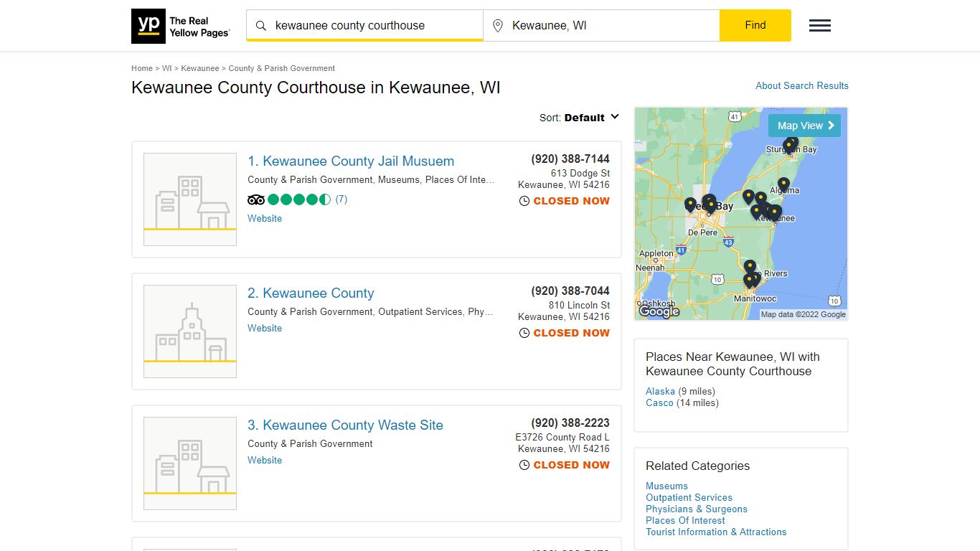This screenshot has width=980, height=551.
Task: Click the clock icon for Jail Museum
Action: point(524,202)
